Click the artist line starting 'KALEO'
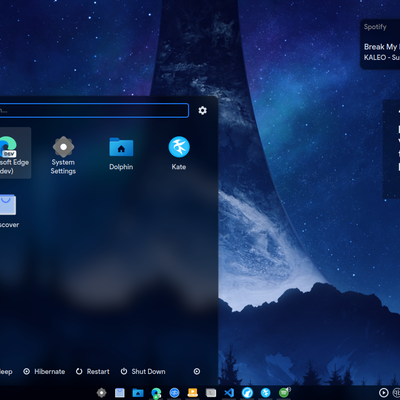The height and width of the screenshot is (400, 400). click(382, 57)
